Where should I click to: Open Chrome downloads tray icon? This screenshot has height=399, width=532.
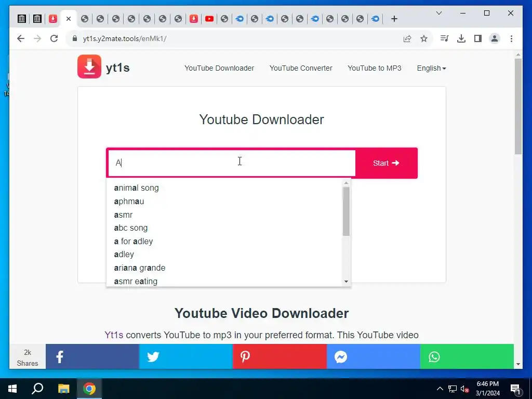tap(461, 38)
